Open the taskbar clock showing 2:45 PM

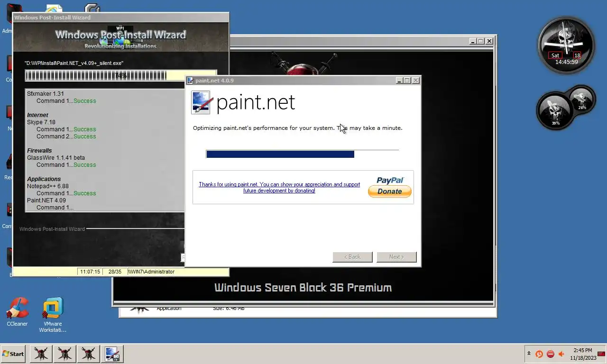583,354
